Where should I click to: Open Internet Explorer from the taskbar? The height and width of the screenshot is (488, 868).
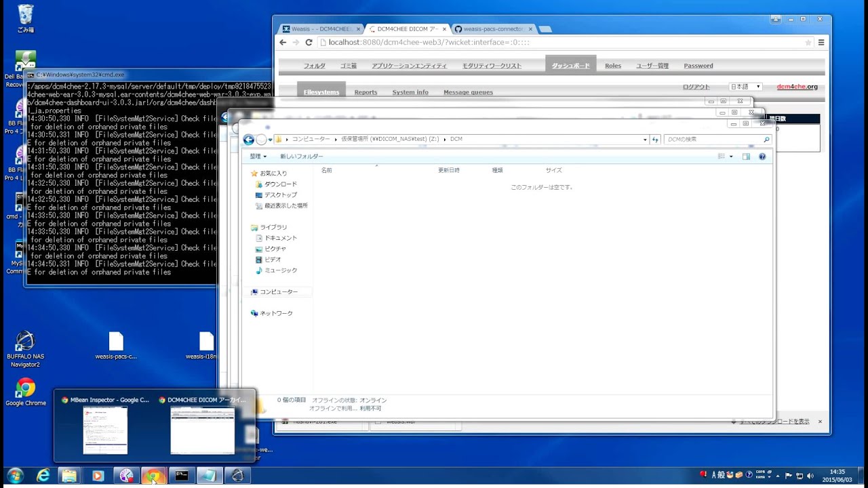tap(43, 476)
